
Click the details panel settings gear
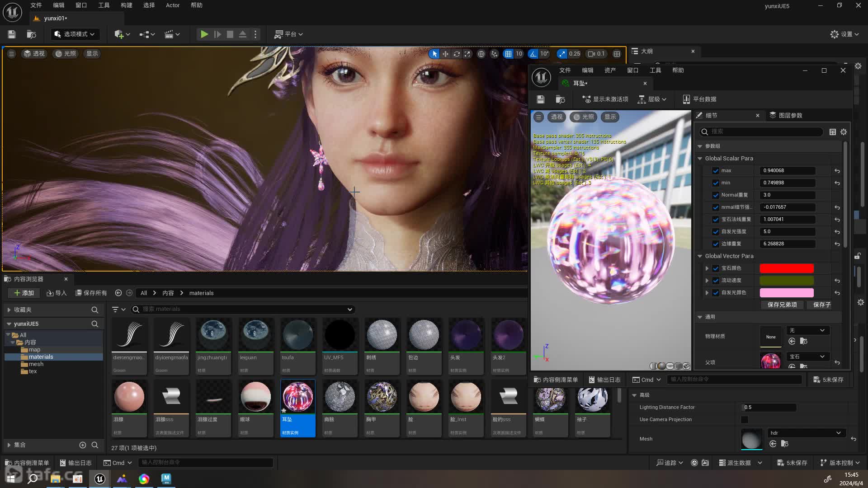pyautogui.click(x=844, y=132)
